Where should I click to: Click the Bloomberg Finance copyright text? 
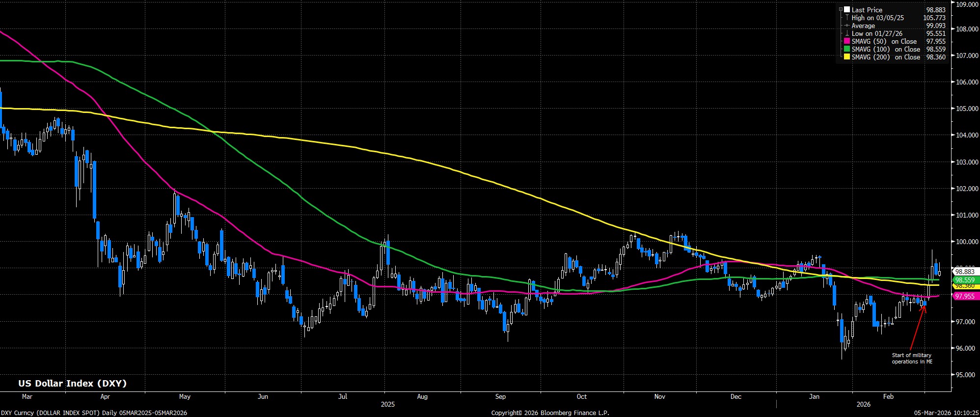click(550, 413)
